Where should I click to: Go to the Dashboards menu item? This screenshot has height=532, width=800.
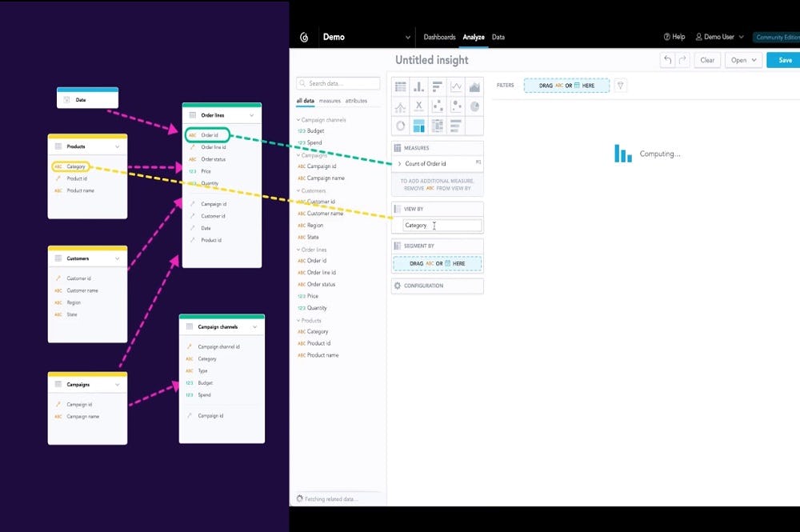click(439, 37)
